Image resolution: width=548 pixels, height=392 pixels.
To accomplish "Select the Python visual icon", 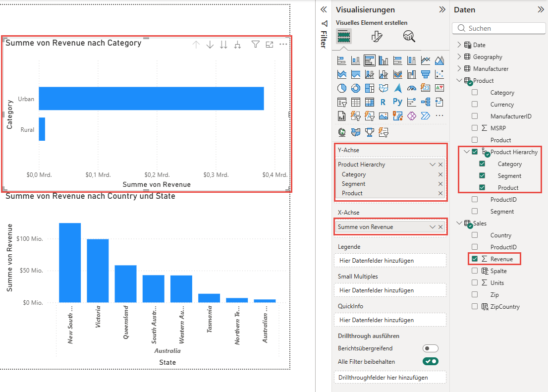I will point(397,102).
